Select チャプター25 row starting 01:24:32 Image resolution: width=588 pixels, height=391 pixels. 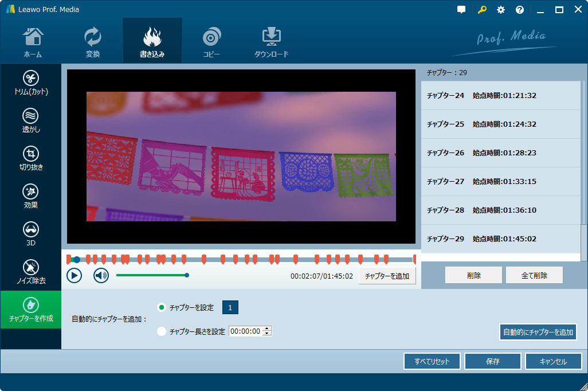[x=501, y=124]
